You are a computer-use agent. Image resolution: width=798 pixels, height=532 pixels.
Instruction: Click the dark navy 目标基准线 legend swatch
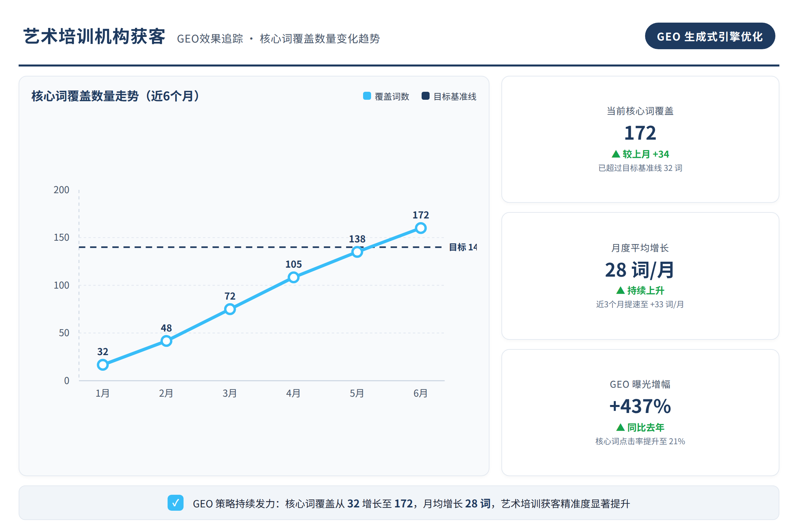click(x=426, y=96)
